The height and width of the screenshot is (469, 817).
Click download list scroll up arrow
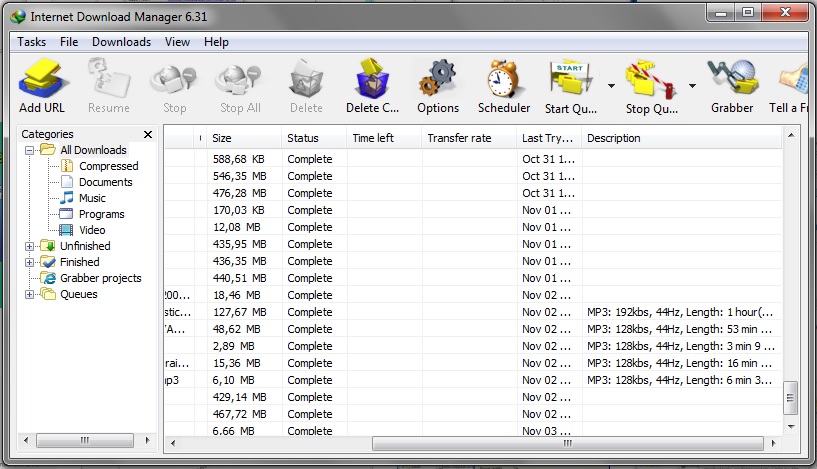[x=791, y=135]
